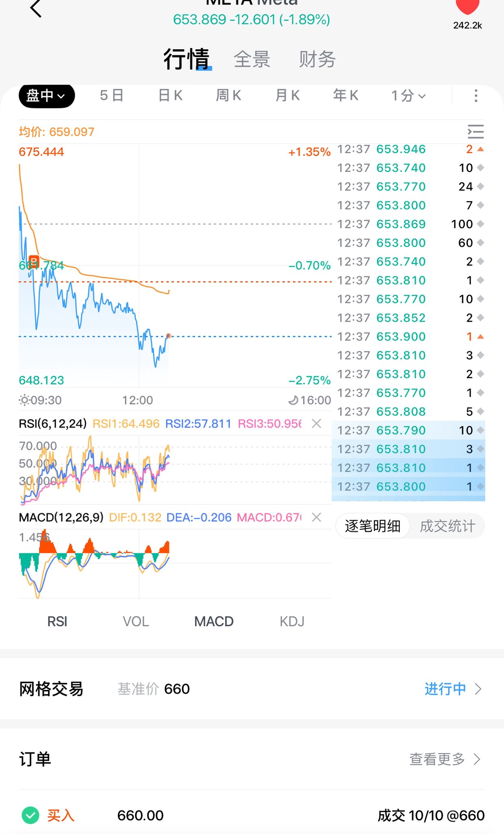This screenshot has width=504, height=834.
Task: Close the RSI indicator panel
Action: [316, 424]
